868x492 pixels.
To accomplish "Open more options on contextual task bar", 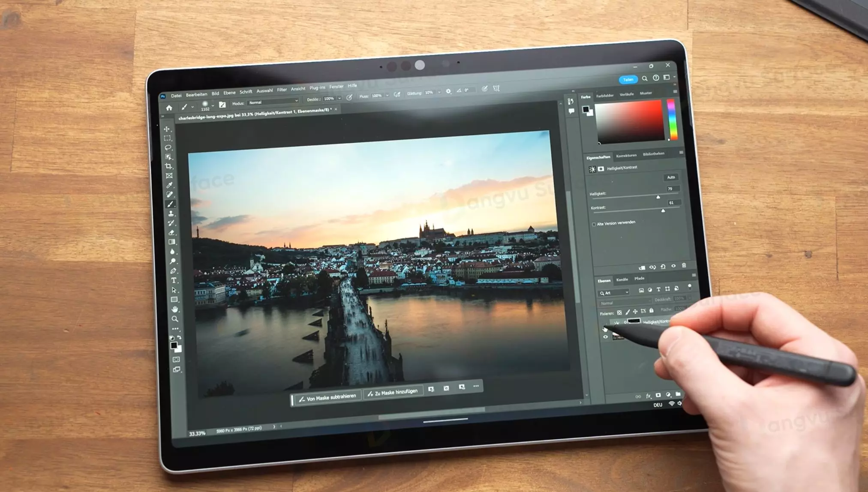I will pyautogui.click(x=476, y=386).
